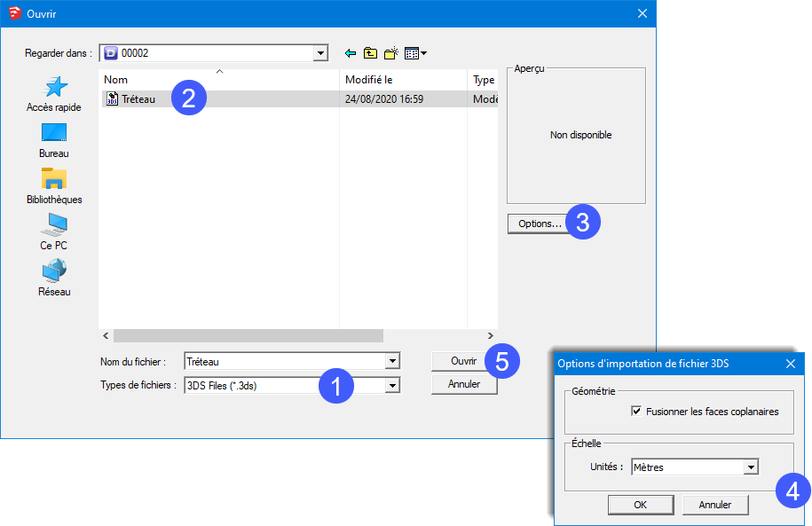Expand the Nom du fichier dropdown
This screenshot has width=812, height=526.
tap(391, 361)
